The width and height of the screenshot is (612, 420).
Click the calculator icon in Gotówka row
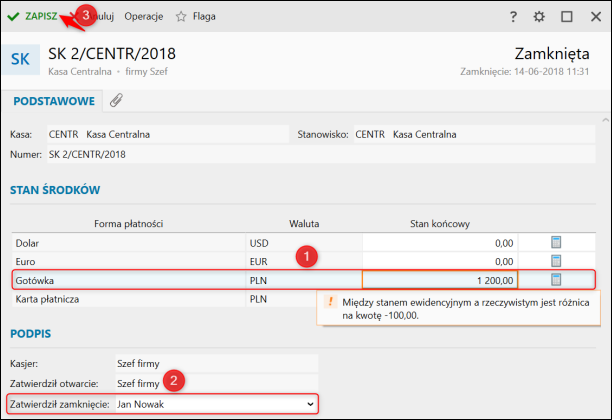[557, 279]
